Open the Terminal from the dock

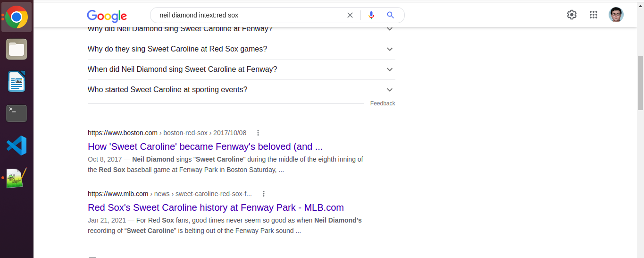tap(17, 113)
